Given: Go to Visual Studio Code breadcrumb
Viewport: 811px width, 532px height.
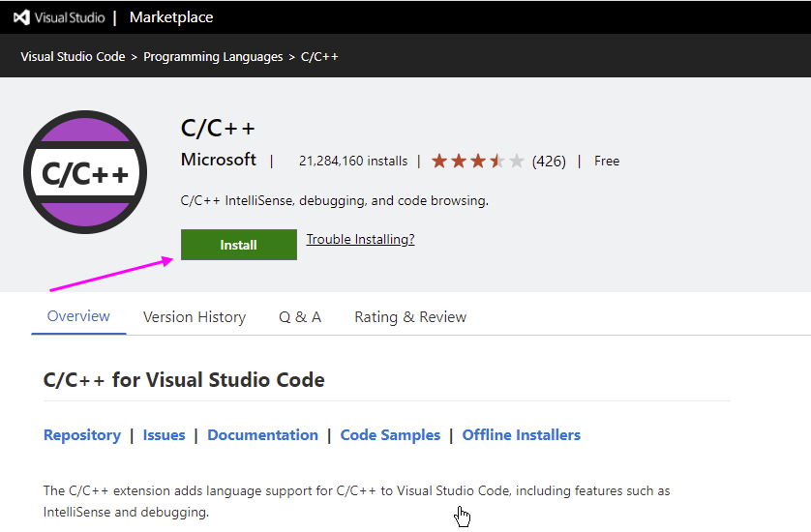Looking at the screenshot, I should click(73, 56).
